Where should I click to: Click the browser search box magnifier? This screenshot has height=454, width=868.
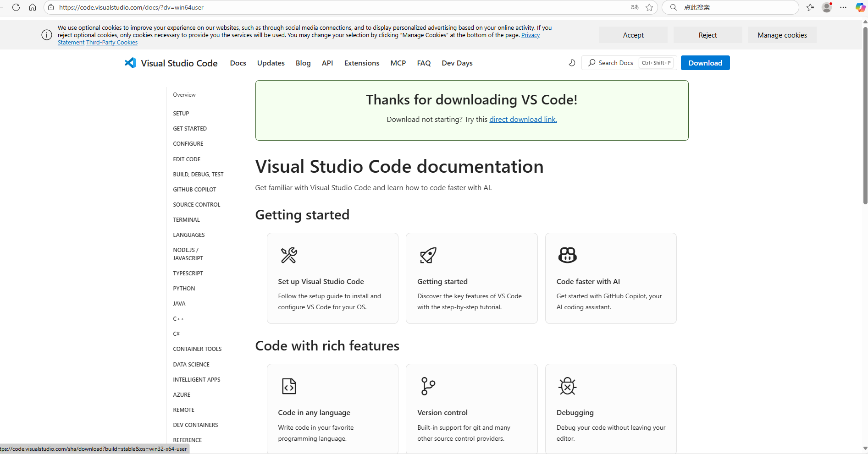click(674, 7)
